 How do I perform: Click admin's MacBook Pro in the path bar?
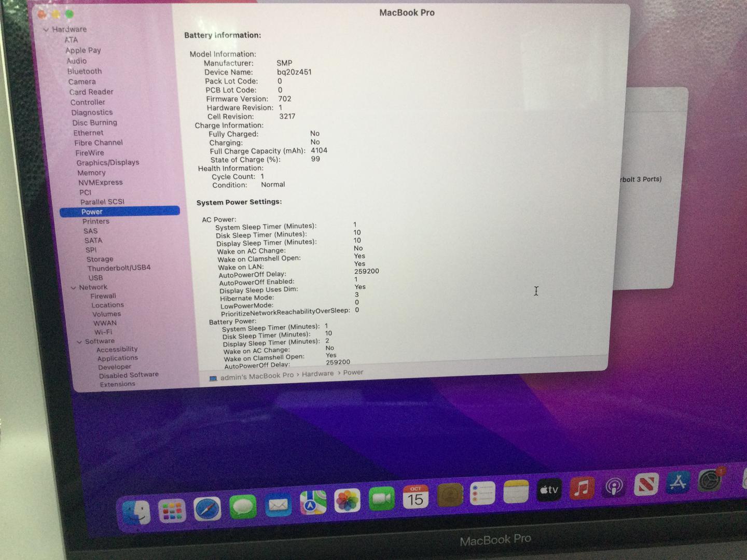coord(257,376)
